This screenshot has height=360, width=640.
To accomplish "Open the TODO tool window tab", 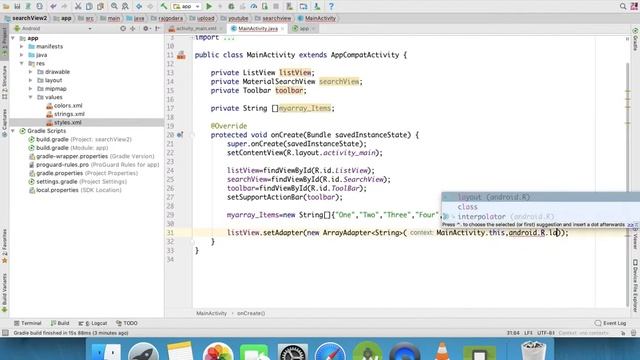I will coord(127,323).
